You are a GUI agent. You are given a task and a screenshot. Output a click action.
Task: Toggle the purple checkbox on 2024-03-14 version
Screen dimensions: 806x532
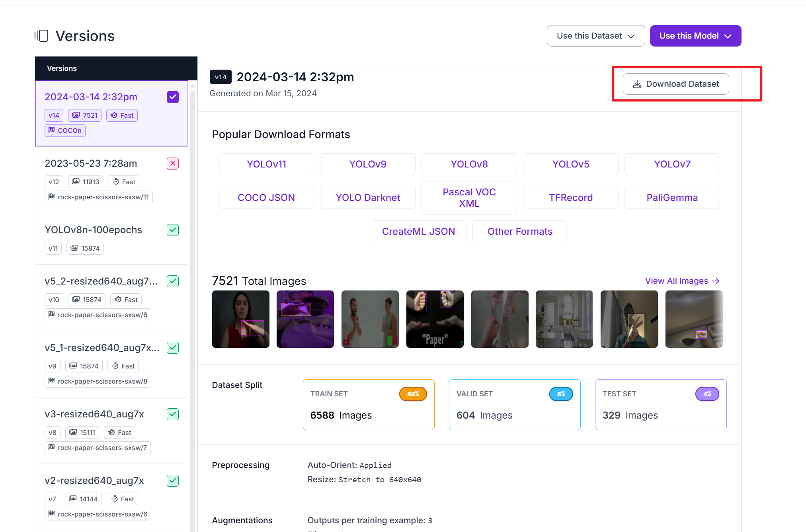click(173, 97)
